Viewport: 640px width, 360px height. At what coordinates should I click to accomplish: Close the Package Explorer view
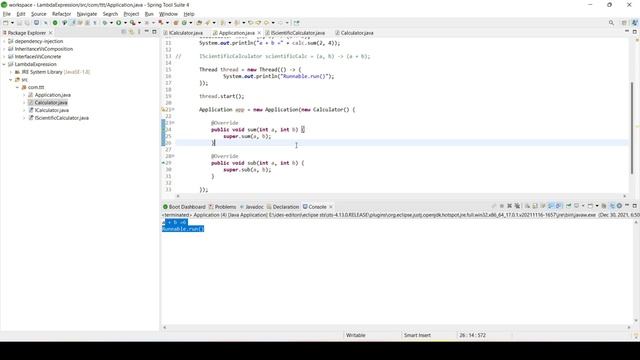click(51, 33)
